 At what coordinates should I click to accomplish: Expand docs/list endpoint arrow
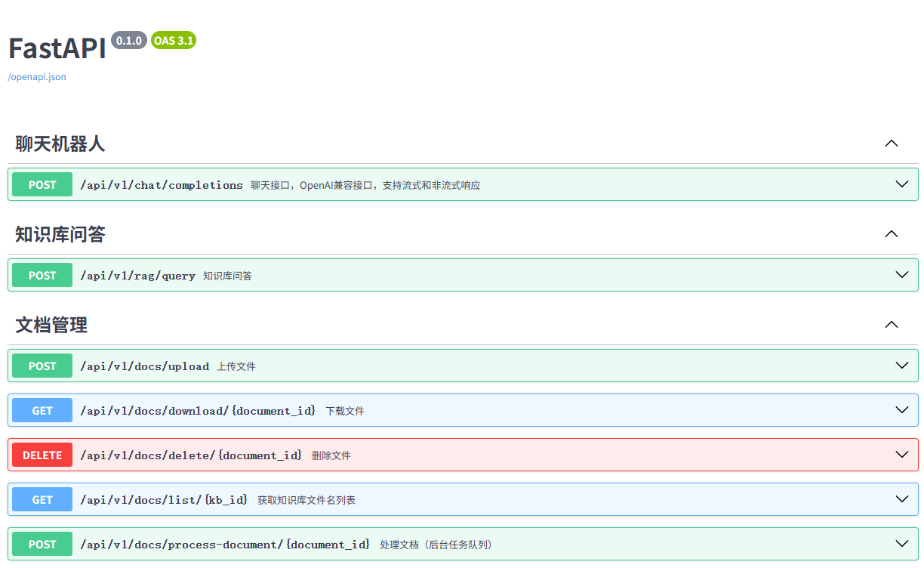point(901,499)
